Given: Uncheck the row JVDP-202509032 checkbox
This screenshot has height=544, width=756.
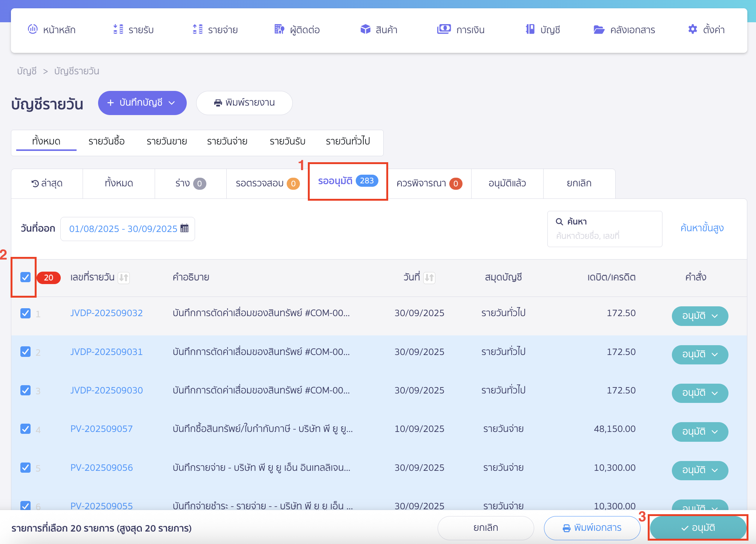Looking at the screenshot, I should coord(25,313).
